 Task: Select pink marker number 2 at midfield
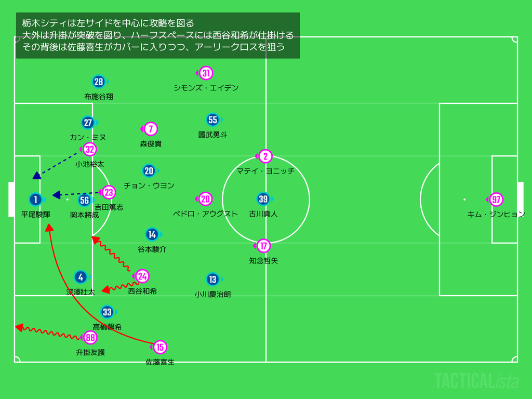point(265,156)
